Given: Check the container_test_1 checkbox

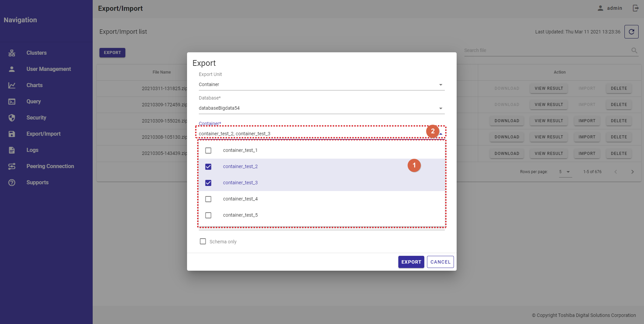Looking at the screenshot, I should tap(208, 151).
